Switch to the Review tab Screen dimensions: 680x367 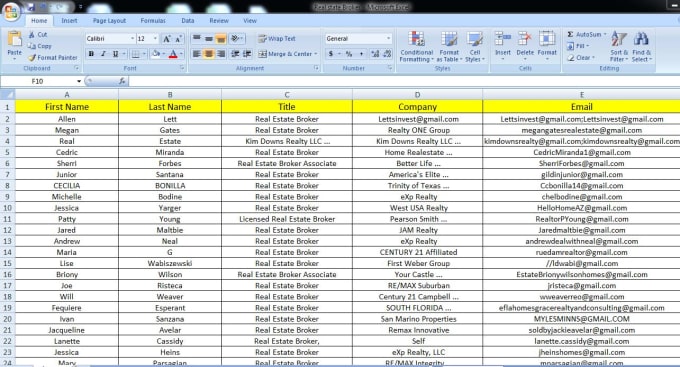pyautogui.click(x=219, y=20)
